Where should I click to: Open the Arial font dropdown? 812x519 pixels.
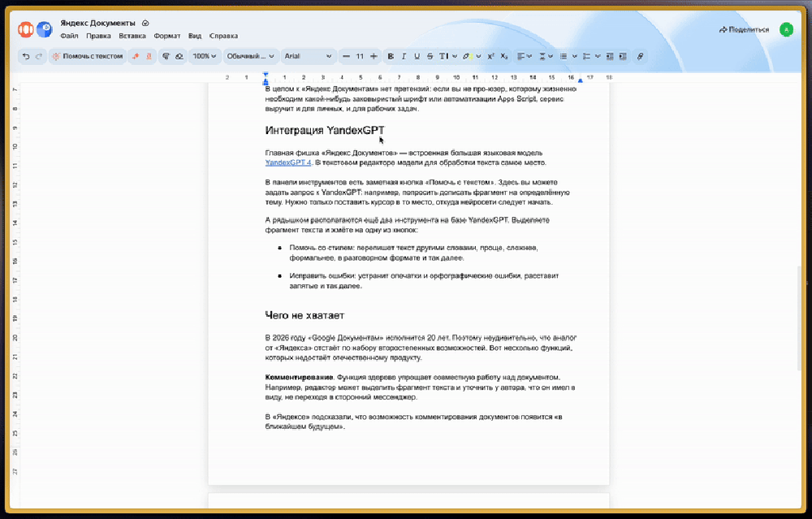308,57
